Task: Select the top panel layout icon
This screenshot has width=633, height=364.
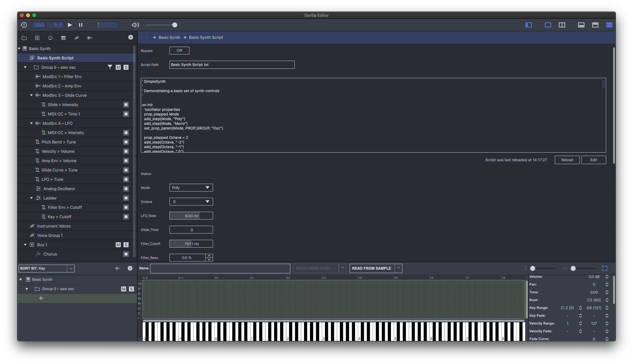Action: (x=595, y=25)
